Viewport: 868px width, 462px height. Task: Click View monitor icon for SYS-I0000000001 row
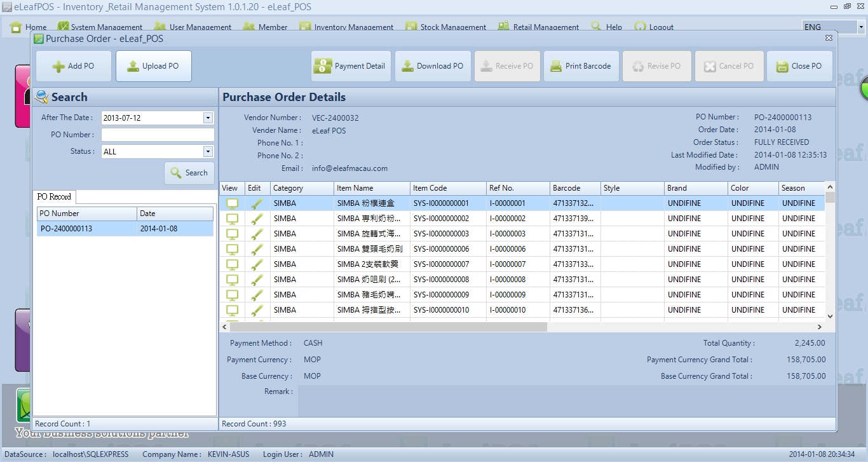pyautogui.click(x=233, y=203)
